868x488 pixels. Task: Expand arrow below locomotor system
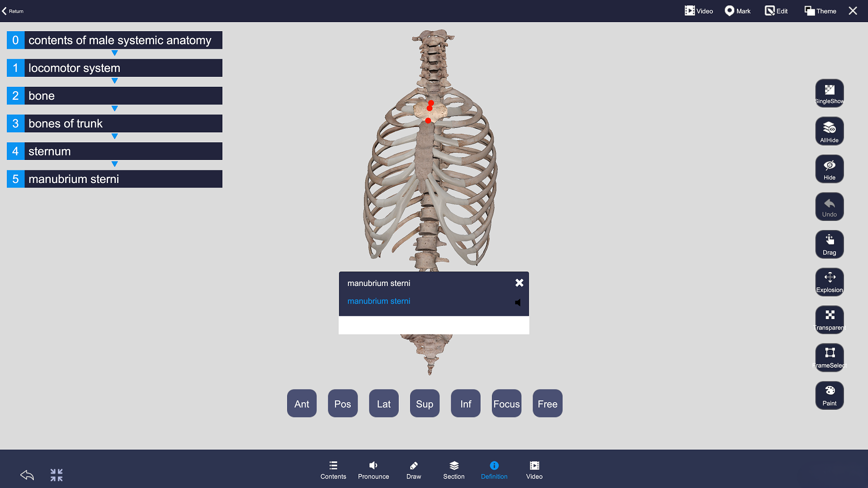coord(114,81)
